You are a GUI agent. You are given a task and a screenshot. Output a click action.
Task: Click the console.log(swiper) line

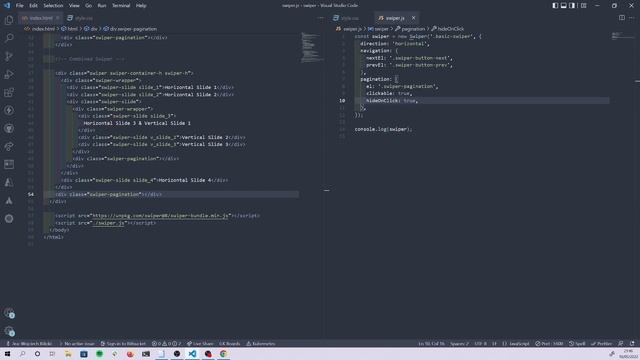383,129
